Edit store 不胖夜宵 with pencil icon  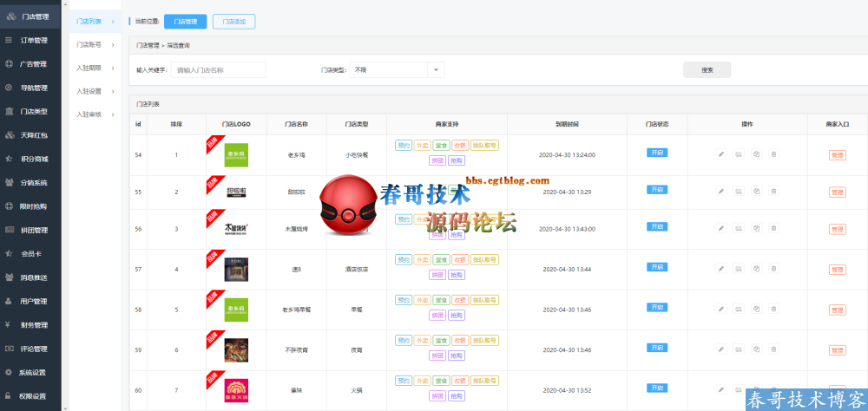point(720,349)
